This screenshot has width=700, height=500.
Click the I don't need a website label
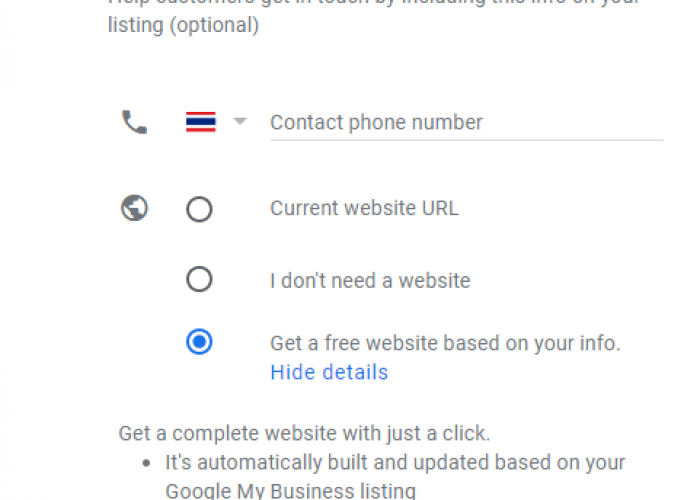click(x=370, y=281)
